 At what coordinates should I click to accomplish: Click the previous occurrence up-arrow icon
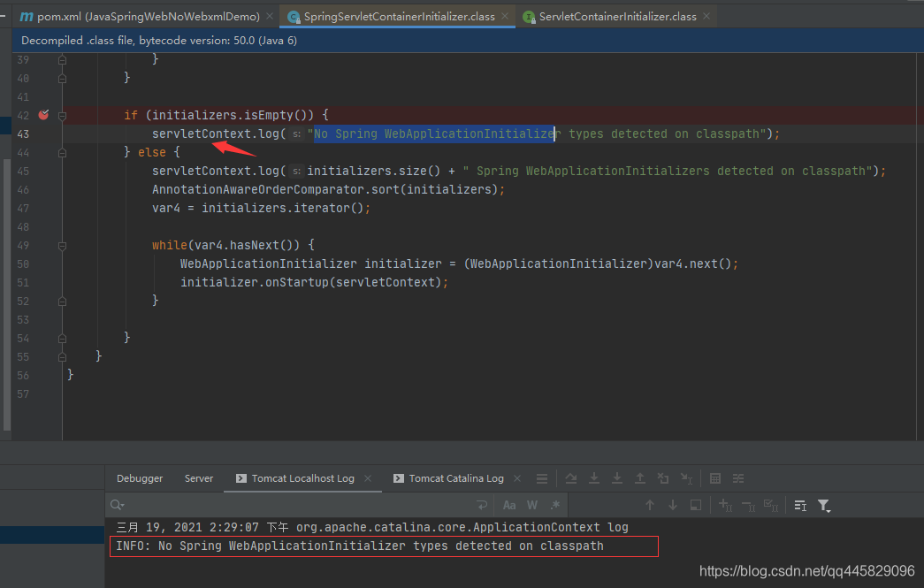tap(650, 505)
